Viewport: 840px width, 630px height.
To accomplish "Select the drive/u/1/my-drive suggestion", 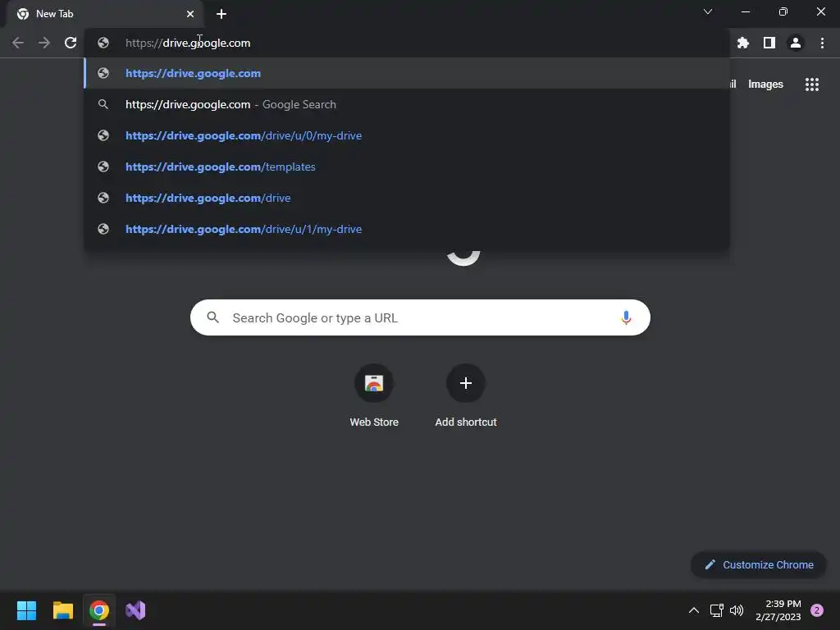I will (407, 229).
